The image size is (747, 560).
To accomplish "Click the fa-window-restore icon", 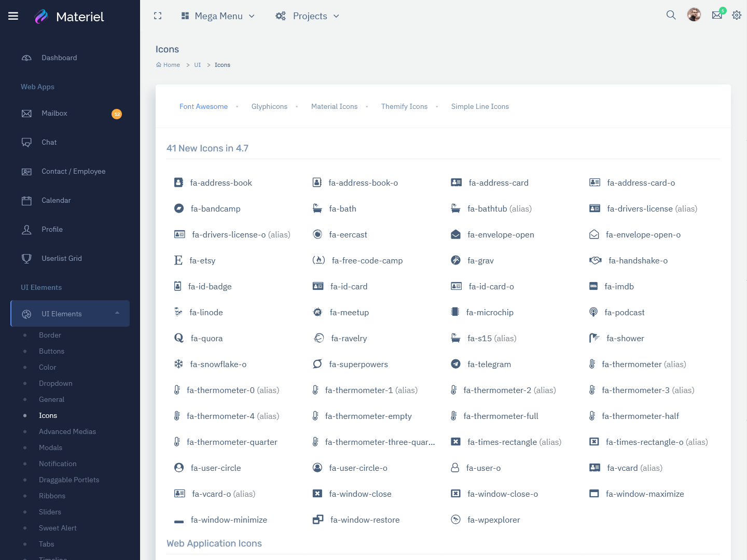I will pyautogui.click(x=318, y=520).
